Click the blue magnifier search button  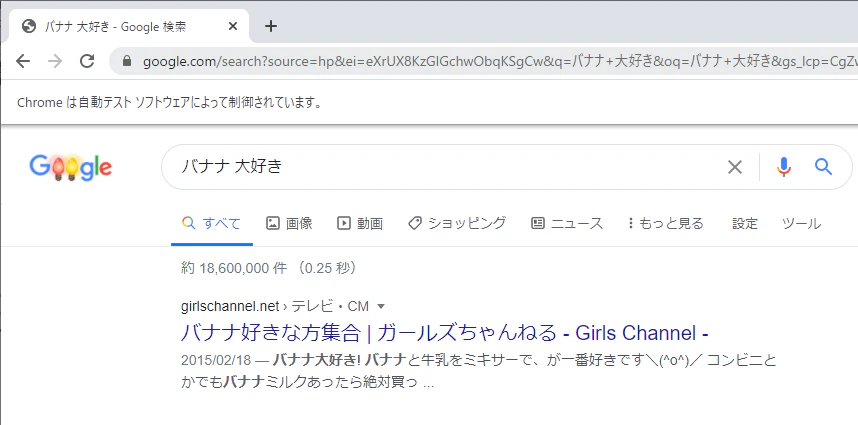[823, 167]
